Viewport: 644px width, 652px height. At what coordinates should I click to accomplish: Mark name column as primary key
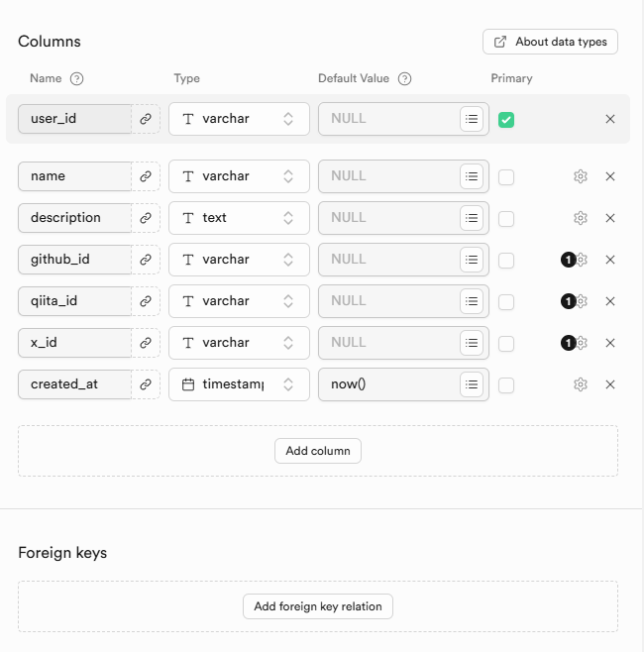point(506,177)
